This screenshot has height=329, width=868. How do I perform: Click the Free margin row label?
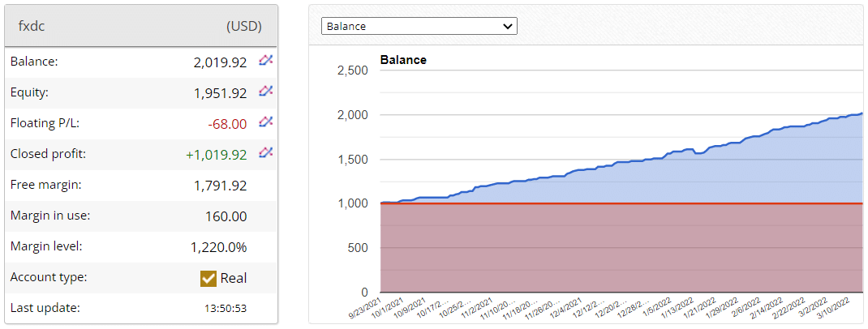(45, 185)
